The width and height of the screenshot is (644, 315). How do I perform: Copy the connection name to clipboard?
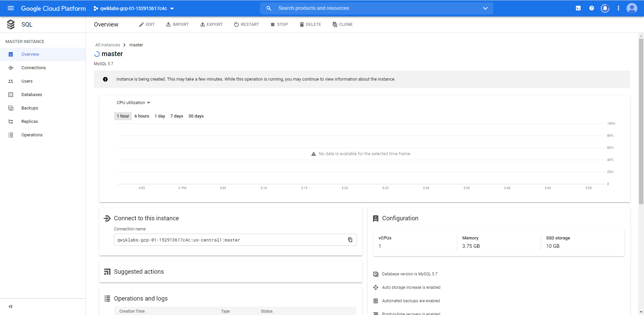350,240
